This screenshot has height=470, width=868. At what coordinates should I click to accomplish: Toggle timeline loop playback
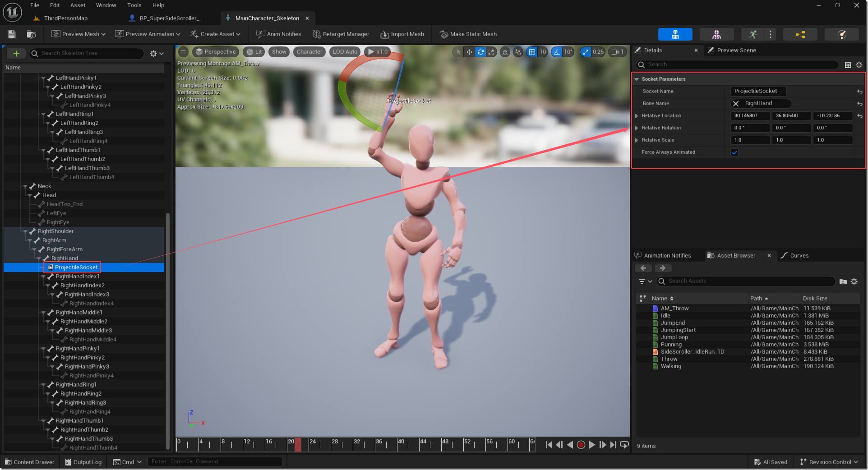pos(624,445)
